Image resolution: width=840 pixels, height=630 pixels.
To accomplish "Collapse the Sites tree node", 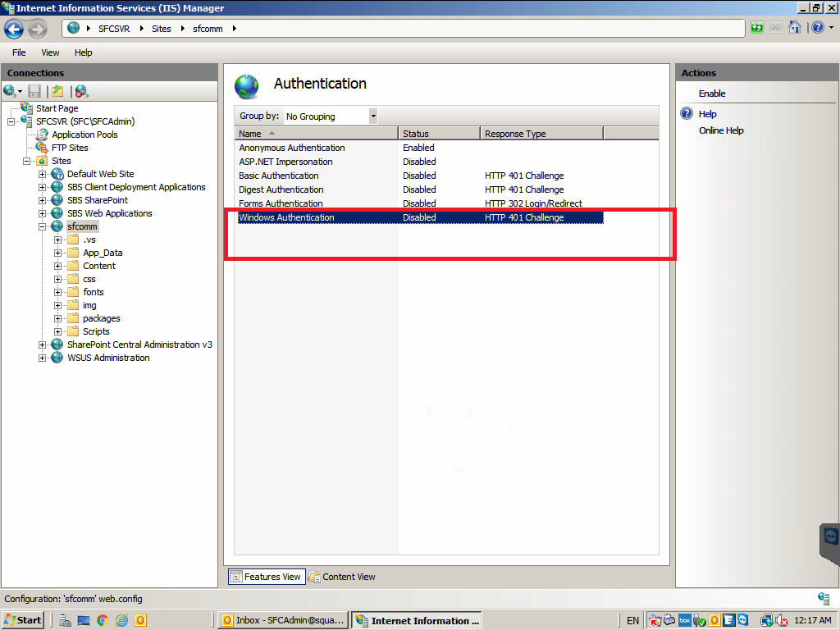I will click(26, 161).
